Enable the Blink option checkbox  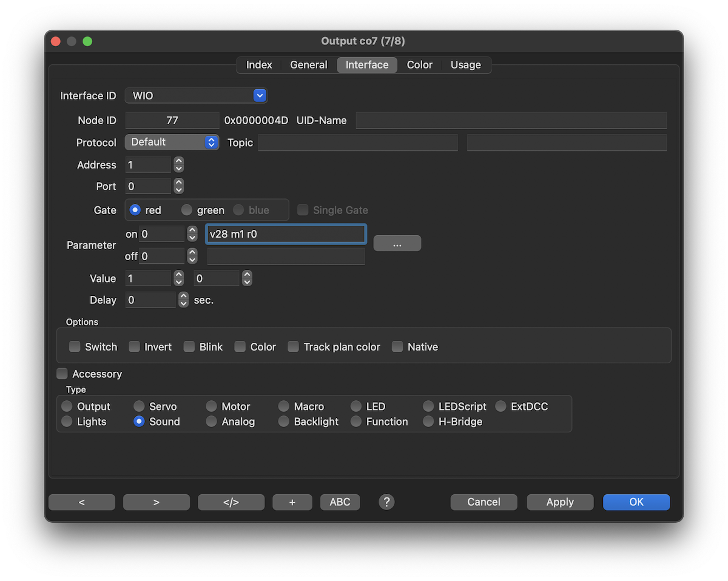(189, 347)
